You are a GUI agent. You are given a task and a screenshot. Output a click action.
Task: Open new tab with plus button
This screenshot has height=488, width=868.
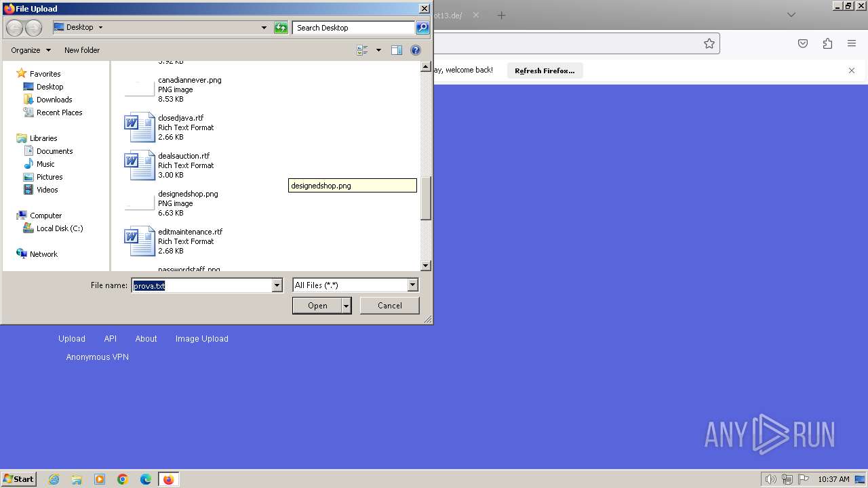(x=501, y=15)
